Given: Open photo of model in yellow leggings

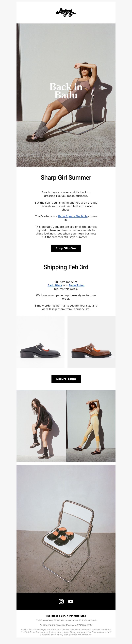Looking at the screenshot, I should tap(91, 426).
